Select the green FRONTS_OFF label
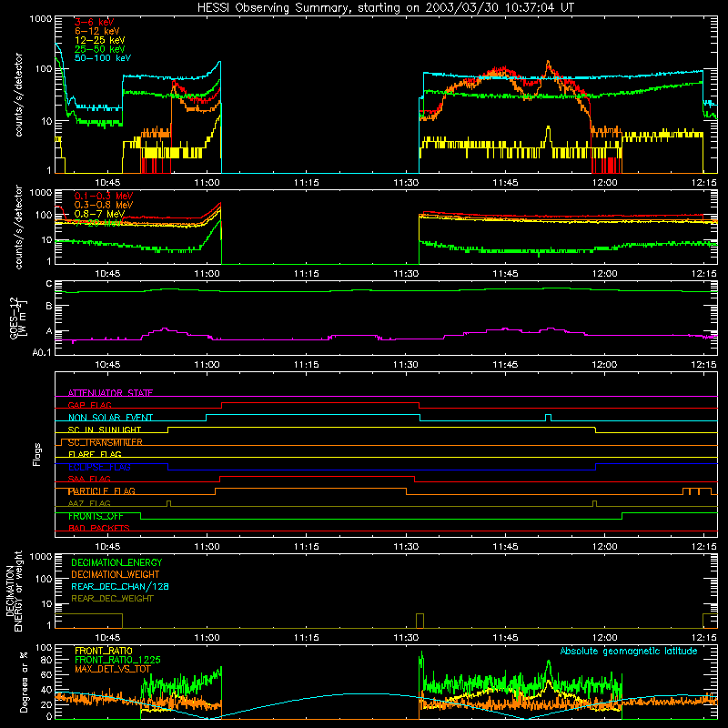 (x=96, y=516)
